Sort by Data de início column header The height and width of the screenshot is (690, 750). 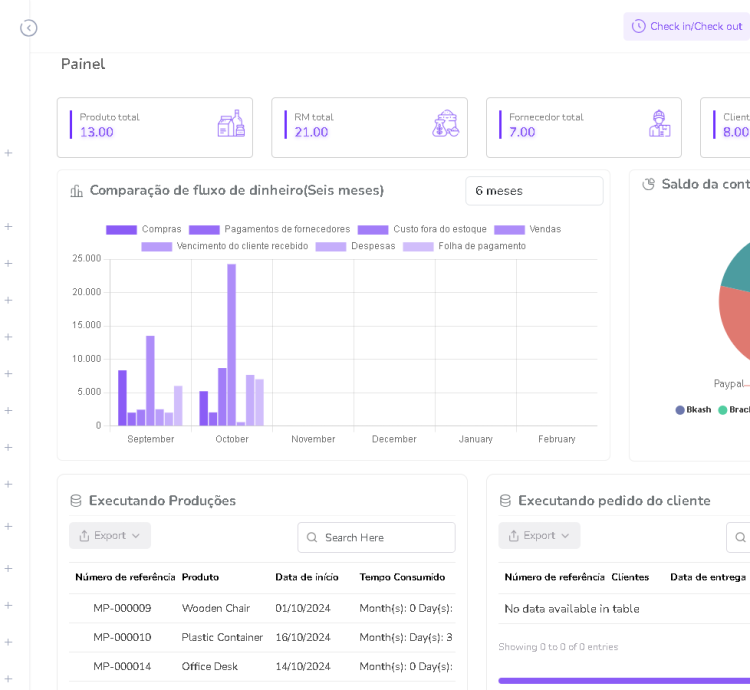click(307, 577)
